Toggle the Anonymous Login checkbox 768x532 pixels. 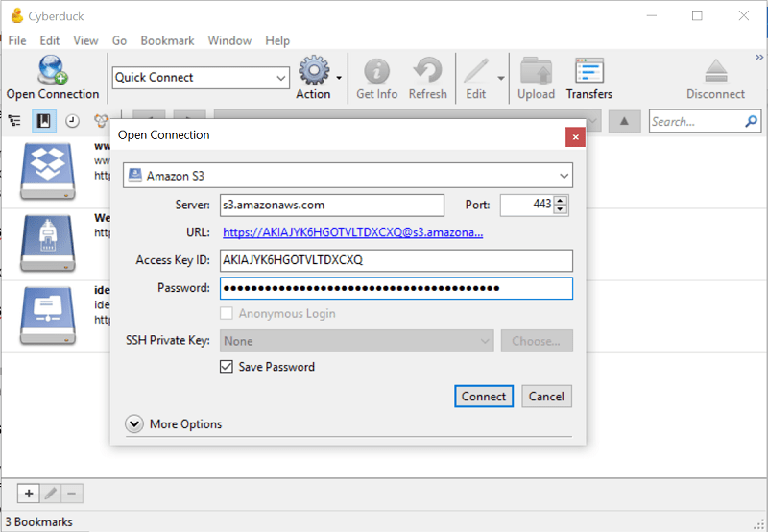(227, 313)
